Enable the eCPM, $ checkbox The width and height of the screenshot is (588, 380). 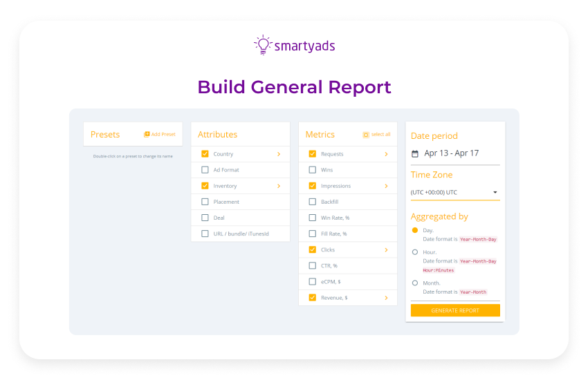(x=313, y=281)
